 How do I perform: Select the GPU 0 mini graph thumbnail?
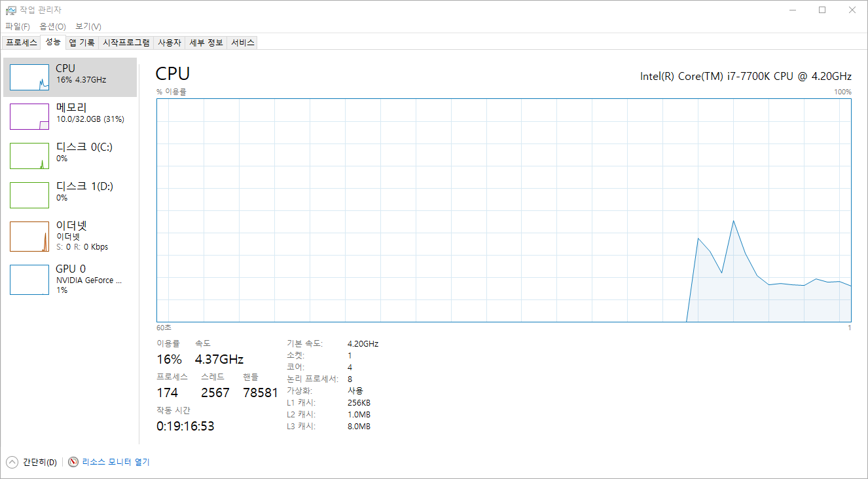[29, 280]
